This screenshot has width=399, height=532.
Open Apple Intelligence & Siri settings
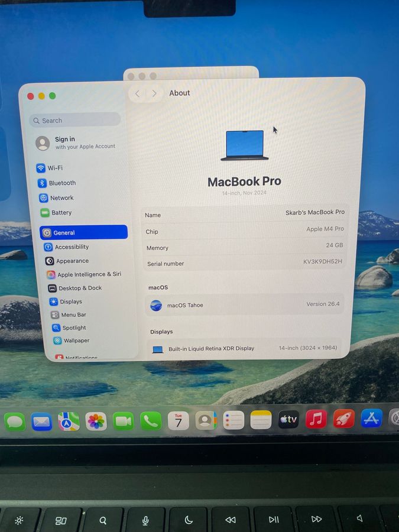click(89, 275)
